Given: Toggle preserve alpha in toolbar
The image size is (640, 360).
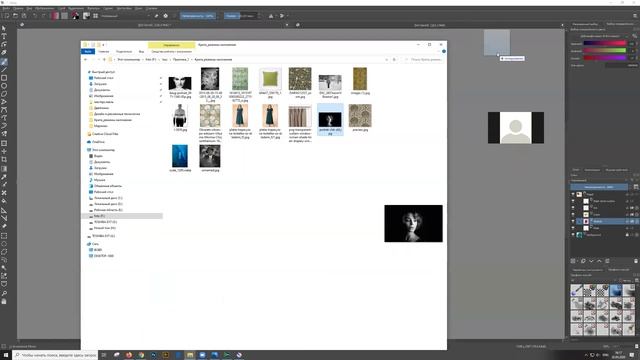Looking at the screenshot, I should click(x=165, y=16).
